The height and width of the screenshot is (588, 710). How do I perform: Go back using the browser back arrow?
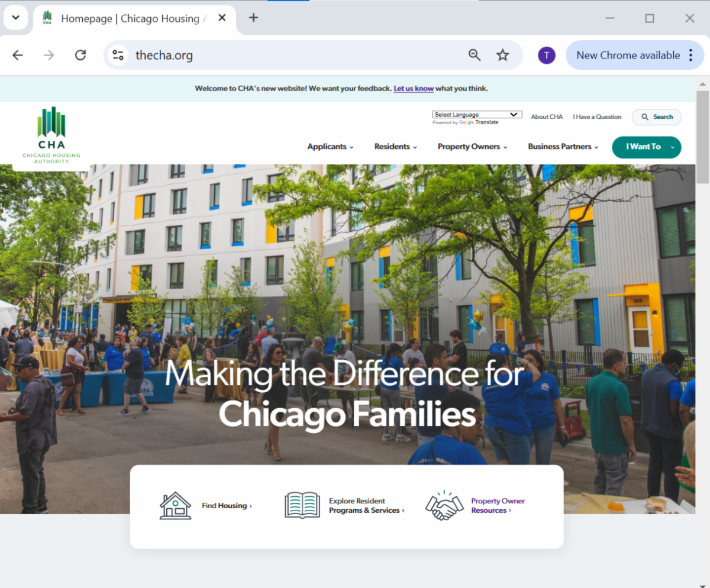pos(18,55)
